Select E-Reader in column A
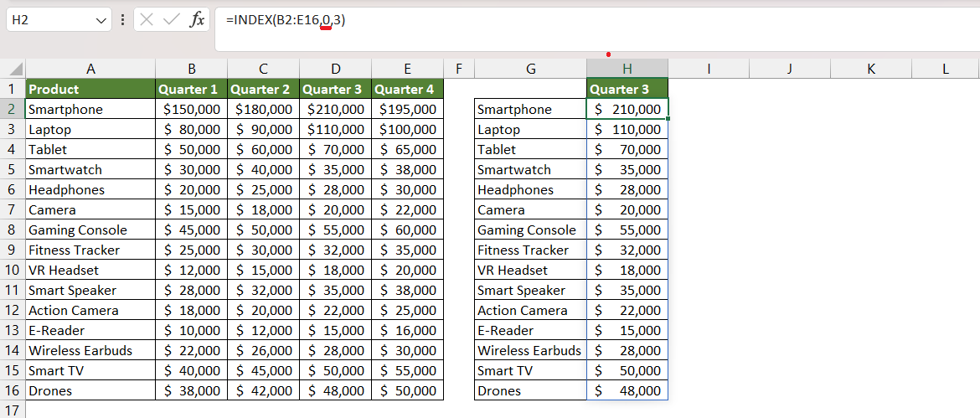This screenshot has height=418, width=980. tap(90, 330)
